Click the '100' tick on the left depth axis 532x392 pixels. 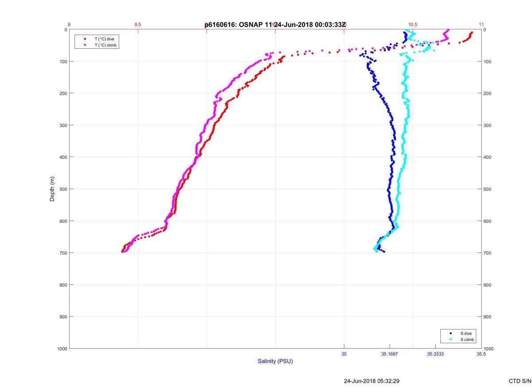[x=63, y=62]
